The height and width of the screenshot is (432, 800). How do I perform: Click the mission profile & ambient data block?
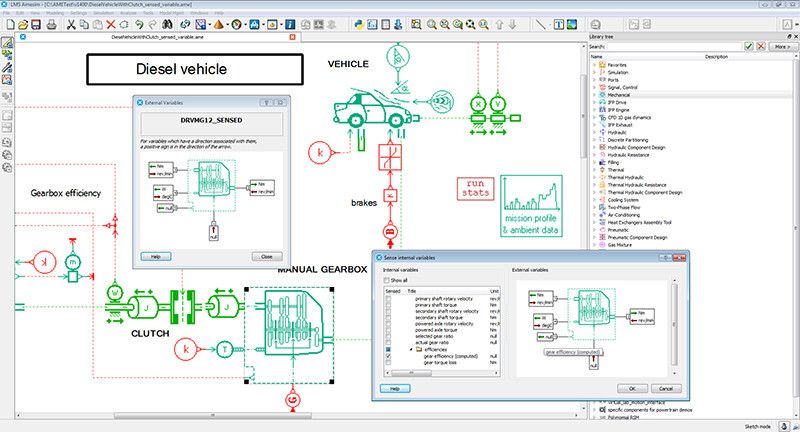[531, 206]
